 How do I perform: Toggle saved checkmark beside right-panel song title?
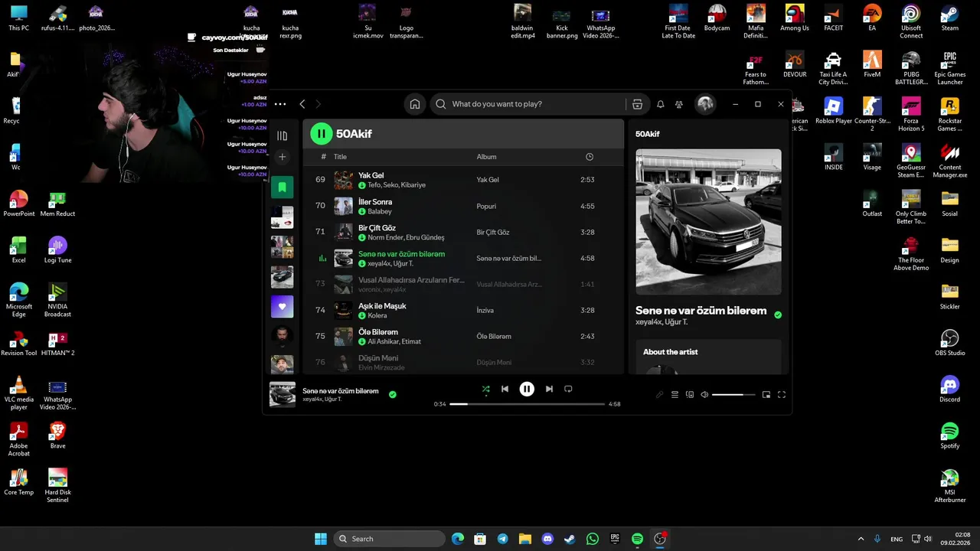coord(778,315)
